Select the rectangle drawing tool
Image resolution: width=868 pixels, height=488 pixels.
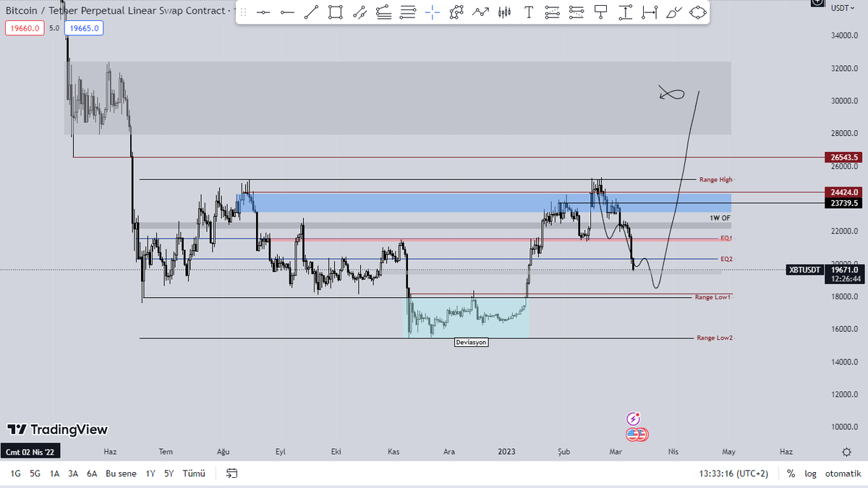click(x=335, y=12)
